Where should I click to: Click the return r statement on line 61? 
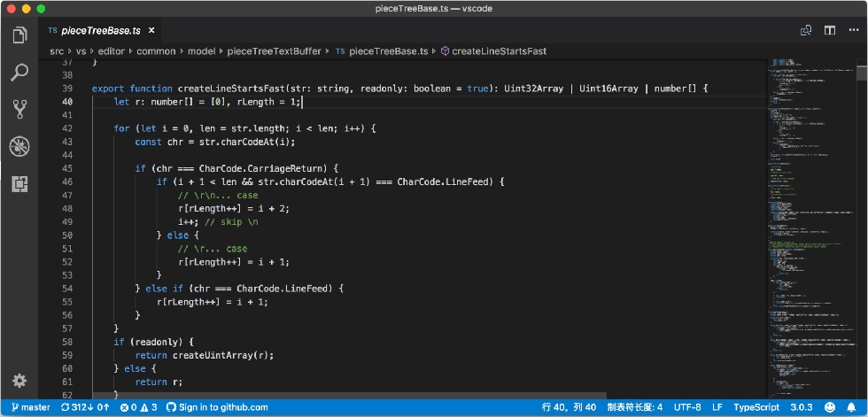tap(159, 382)
